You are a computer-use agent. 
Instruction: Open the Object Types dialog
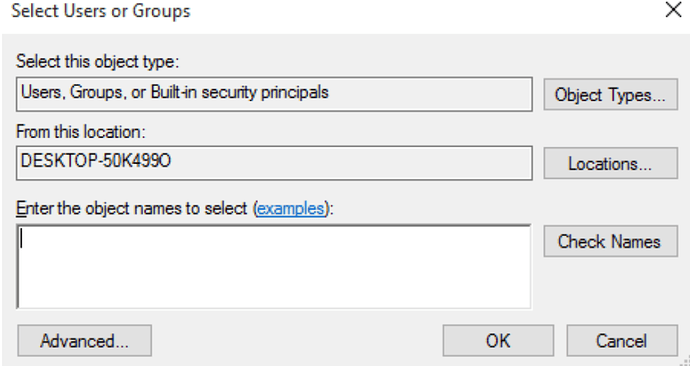tap(610, 95)
